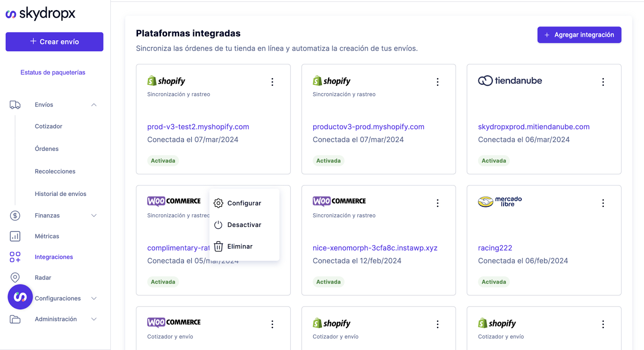Open Cotizador in the sidebar
Viewport: 644px width, 350px height.
[x=49, y=126]
